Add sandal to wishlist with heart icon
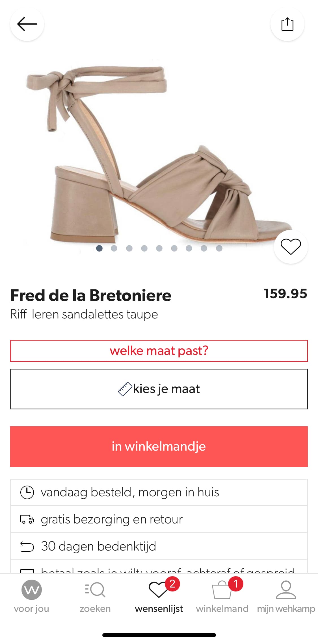The height and width of the screenshot is (644, 318). pos(291,246)
